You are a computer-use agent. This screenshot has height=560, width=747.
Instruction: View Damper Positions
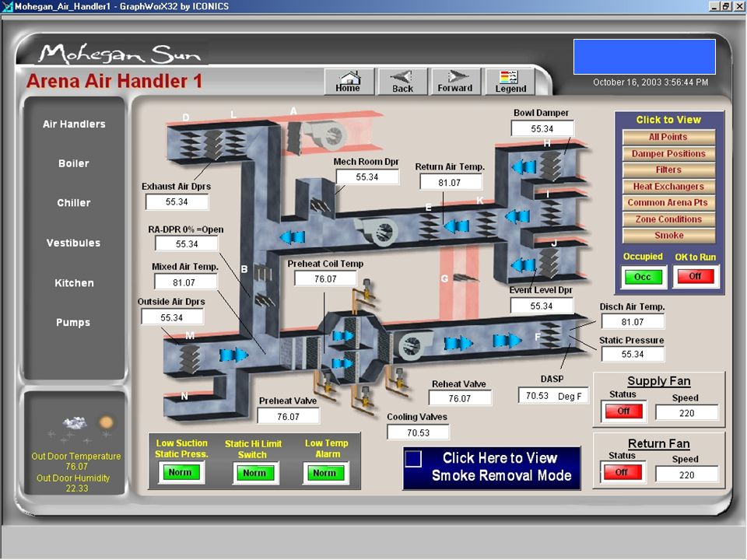click(668, 154)
